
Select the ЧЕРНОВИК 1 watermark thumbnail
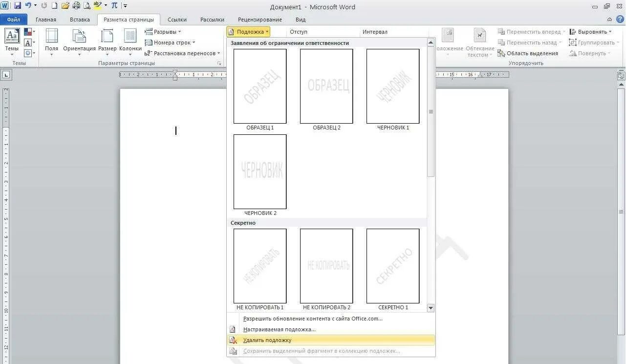[393, 86]
